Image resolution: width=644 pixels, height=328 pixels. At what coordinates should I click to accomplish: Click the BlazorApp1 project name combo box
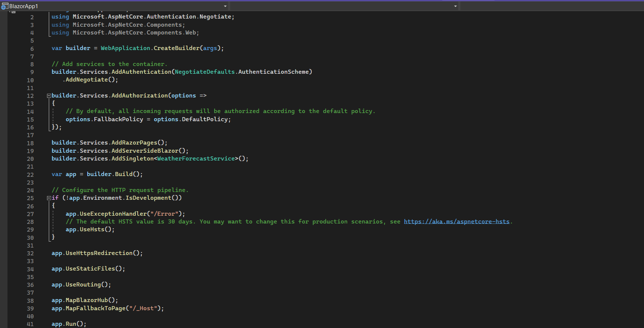(115, 6)
